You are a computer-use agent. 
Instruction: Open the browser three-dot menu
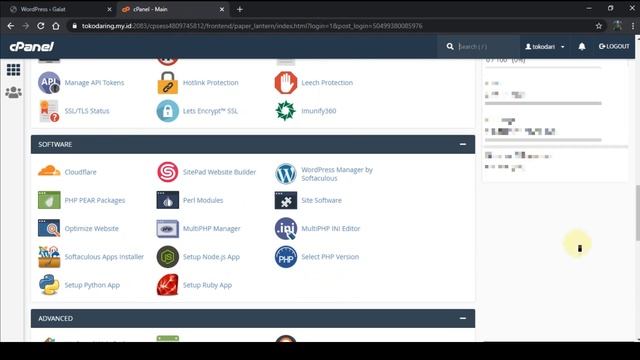click(633, 26)
